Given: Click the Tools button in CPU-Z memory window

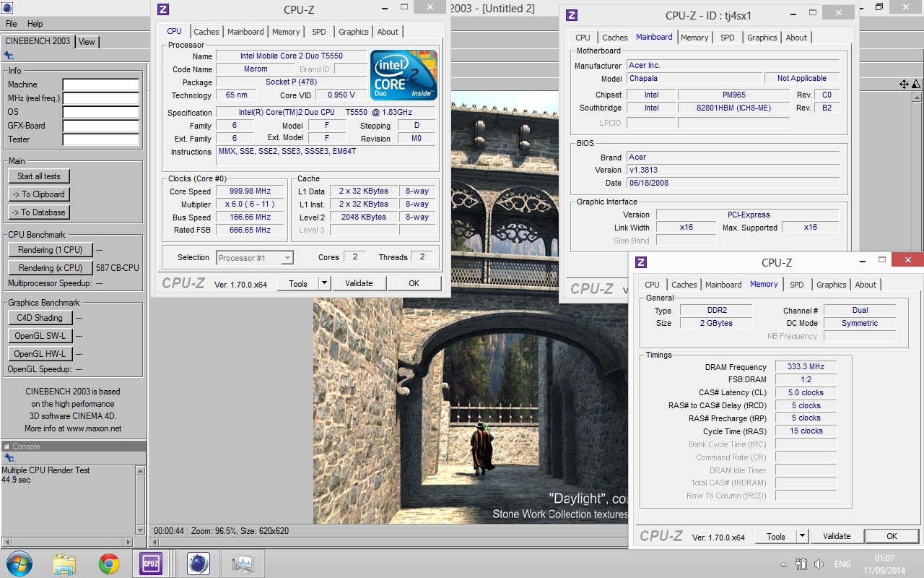Looking at the screenshot, I should (x=776, y=536).
